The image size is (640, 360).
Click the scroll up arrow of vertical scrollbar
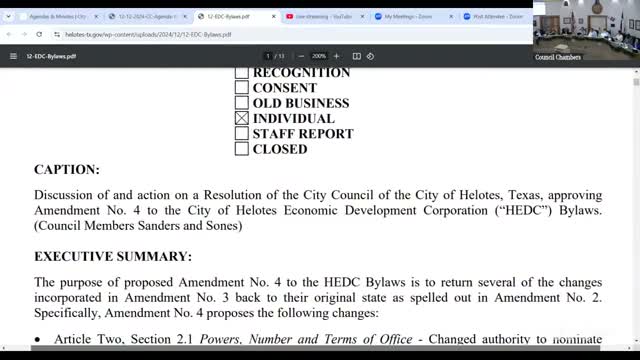coord(636,71)
